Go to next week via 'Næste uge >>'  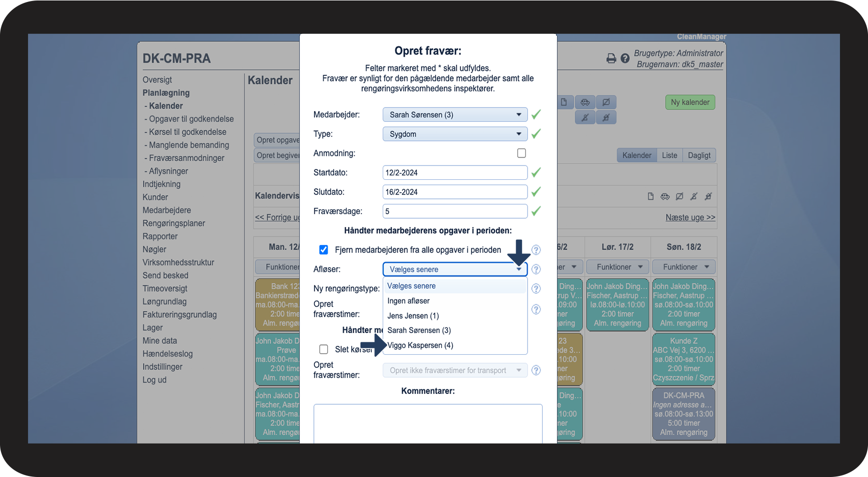tap(690, 218)
